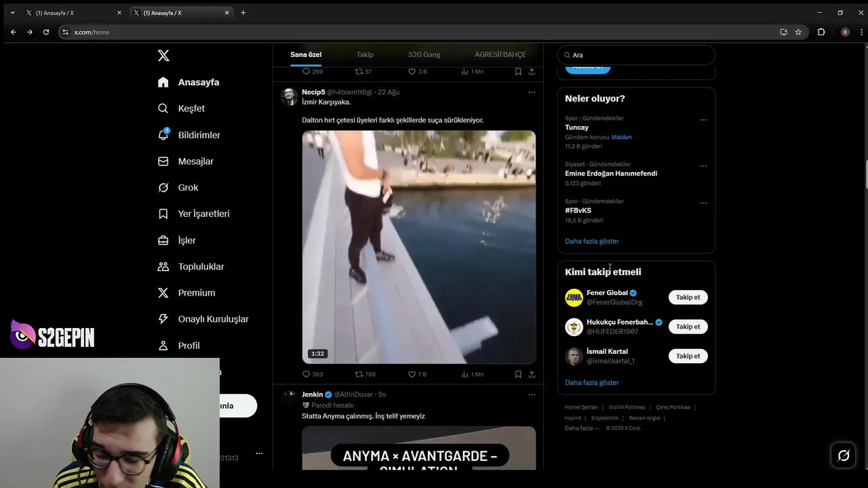Open Fener Global avatar
Screen dimensions: 868x488
tap(574, 298)
